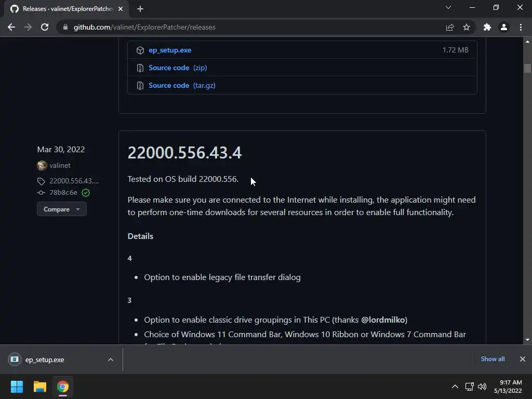Select the Releases valinet/ExplorerPatcher tab
The height and width of the screenshot is (399, 532).
click(66, 9)
